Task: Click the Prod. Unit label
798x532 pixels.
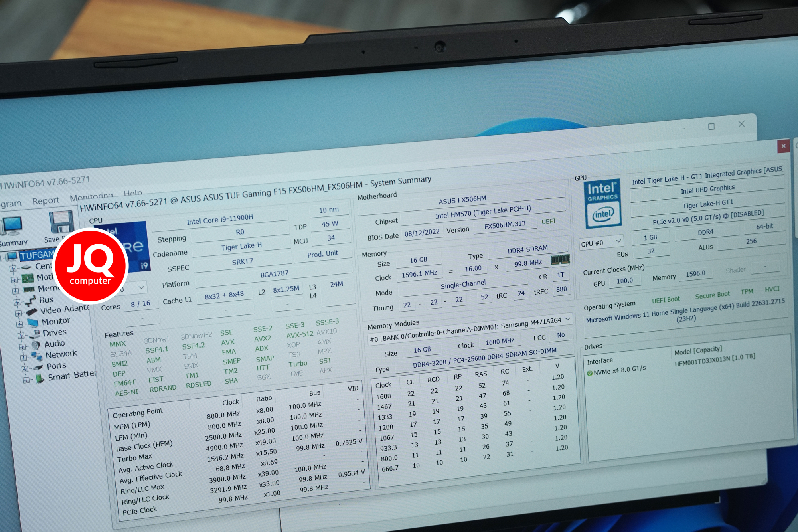Action: pyautogui.click(x=322, y=254)
